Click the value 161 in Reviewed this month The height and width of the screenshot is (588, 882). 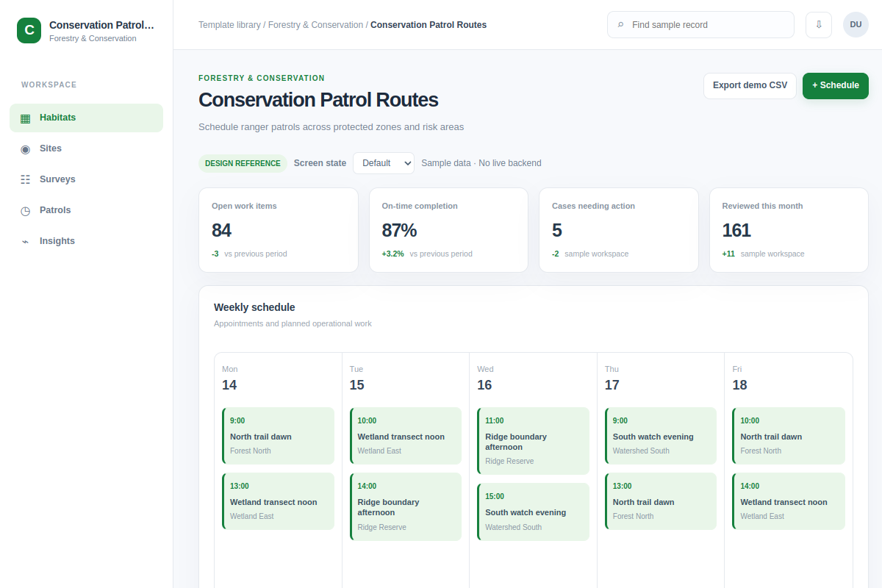(x=736, y=230)
